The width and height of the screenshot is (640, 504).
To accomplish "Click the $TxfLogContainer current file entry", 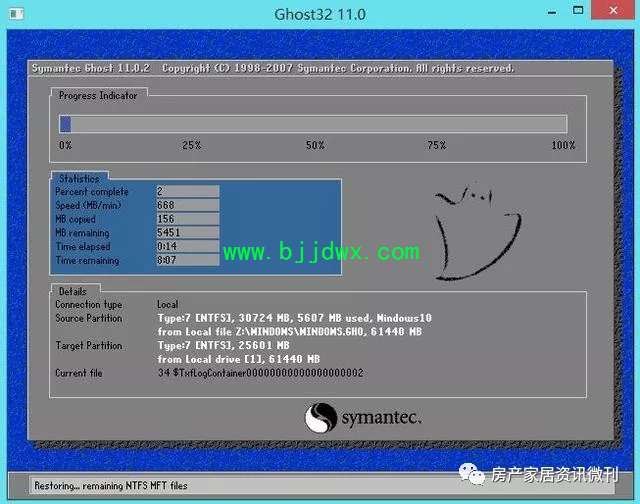I will point(260,373).
